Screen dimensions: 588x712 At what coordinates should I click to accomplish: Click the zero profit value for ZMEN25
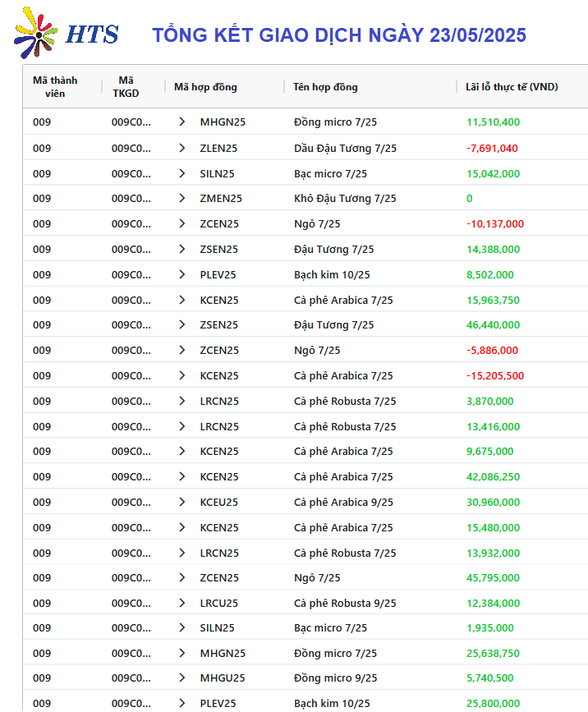coord(470,199)
